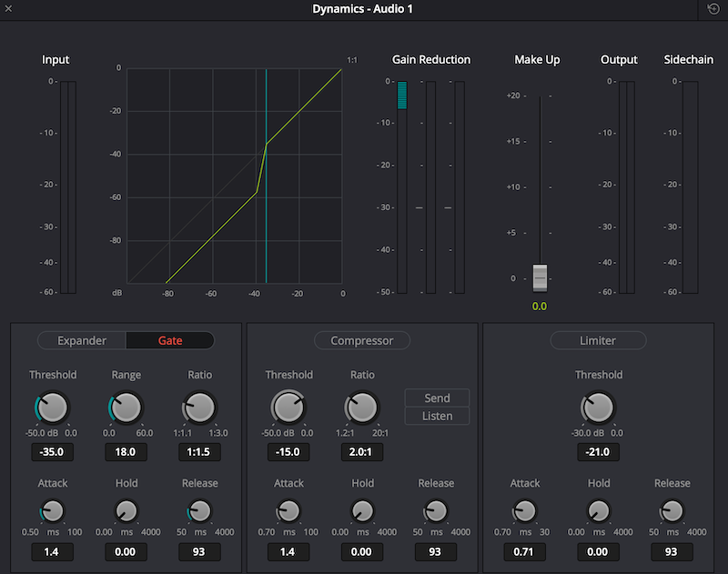Switch to the Expander tab
The width and height of the screenshot is (728, 574).
pos(82,340)
